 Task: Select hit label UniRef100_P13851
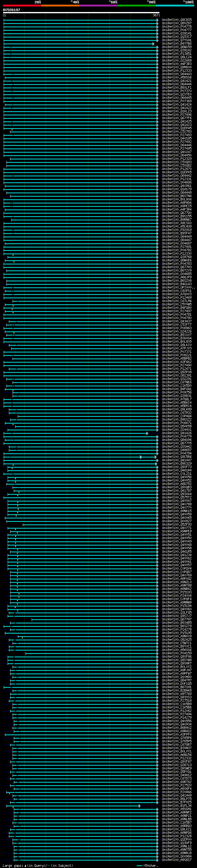coord(176,54)
